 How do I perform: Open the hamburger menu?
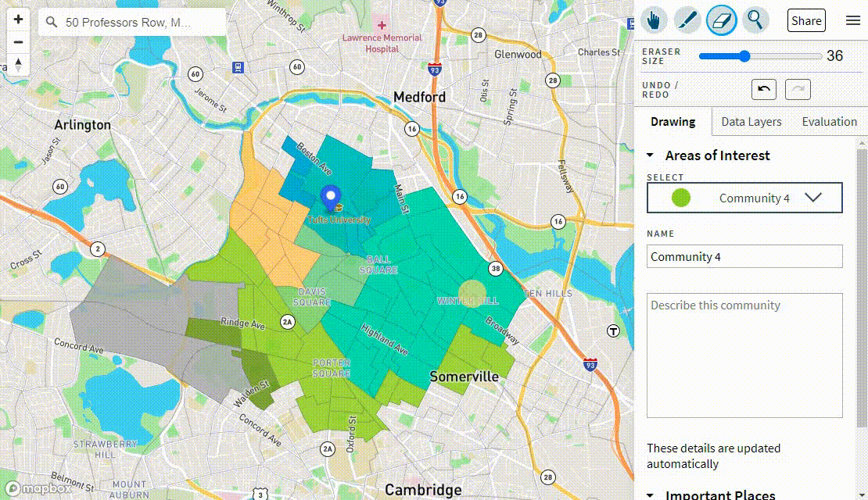853,20
